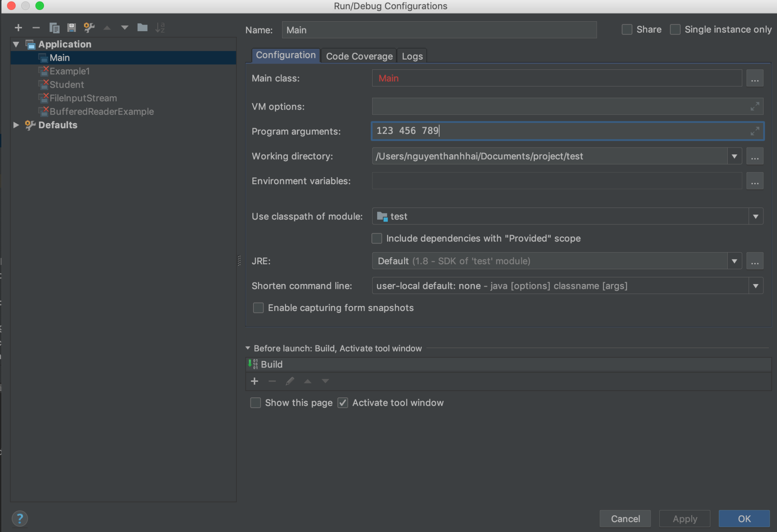Click the create new folder icon
Image resolution: width=777 pixels, height=532 pixels.
142,28
